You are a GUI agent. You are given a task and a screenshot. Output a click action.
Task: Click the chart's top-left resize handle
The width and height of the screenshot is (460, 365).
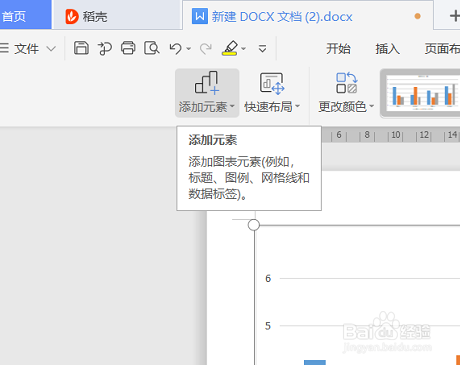coord(254,225)
